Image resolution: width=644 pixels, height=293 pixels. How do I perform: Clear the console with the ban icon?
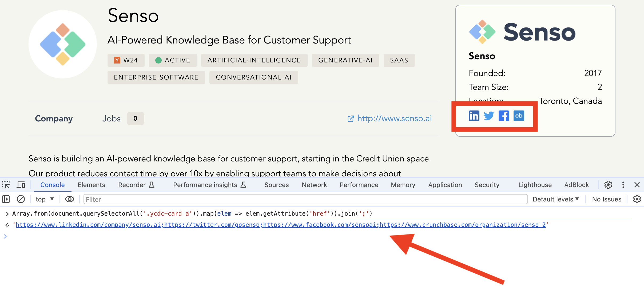(x=21, y=199)
